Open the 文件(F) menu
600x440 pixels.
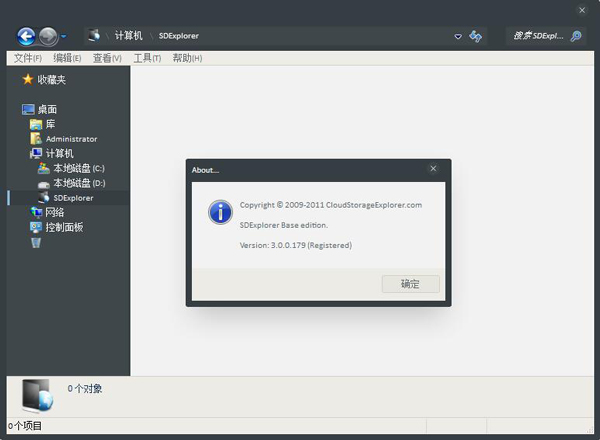[28, 58]
